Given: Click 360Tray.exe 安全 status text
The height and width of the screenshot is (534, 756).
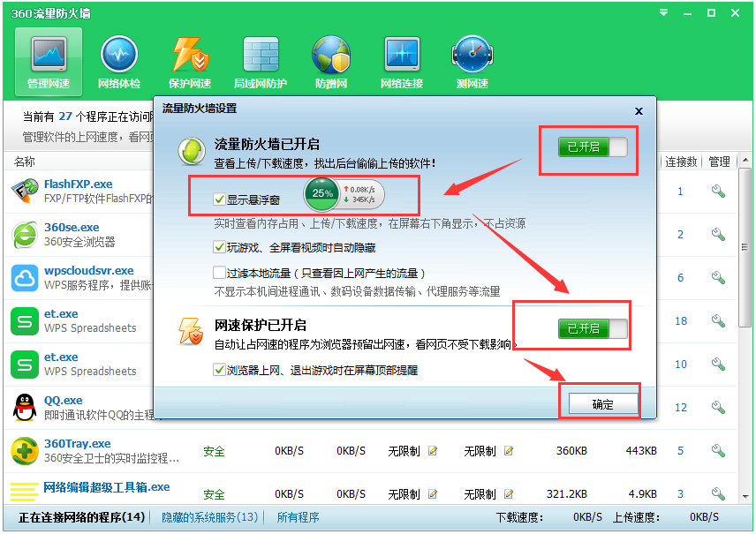Looking at the screenshot, I should (214, 451).
